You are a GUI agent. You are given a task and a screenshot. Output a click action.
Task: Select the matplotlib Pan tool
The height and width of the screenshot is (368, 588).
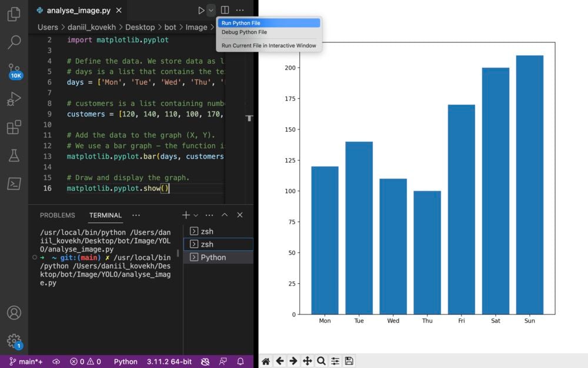pyautogui.click(x=307, y=361)
